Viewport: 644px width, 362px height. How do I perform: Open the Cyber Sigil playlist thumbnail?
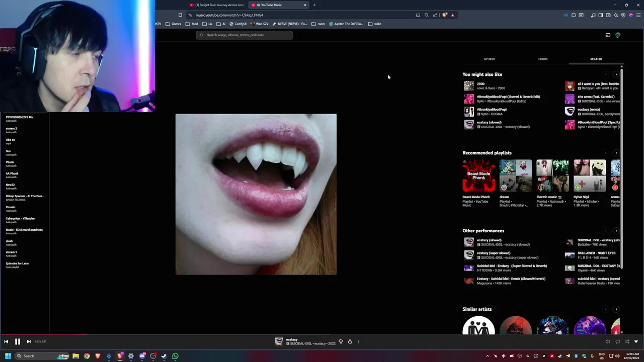click(x=590, y=176)
